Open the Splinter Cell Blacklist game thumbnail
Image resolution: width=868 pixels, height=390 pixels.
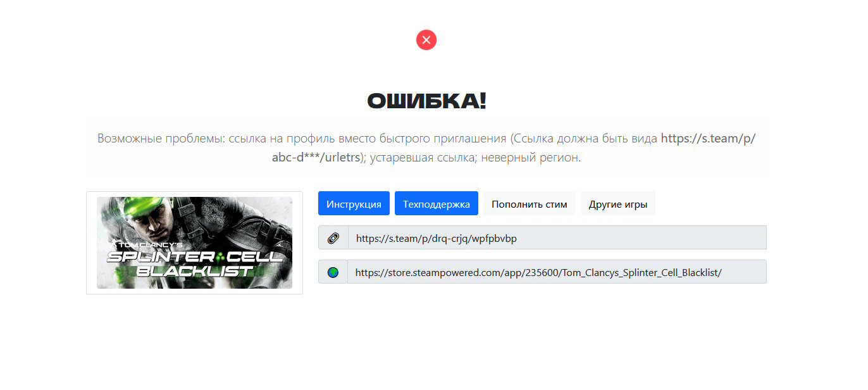[194, 243]
